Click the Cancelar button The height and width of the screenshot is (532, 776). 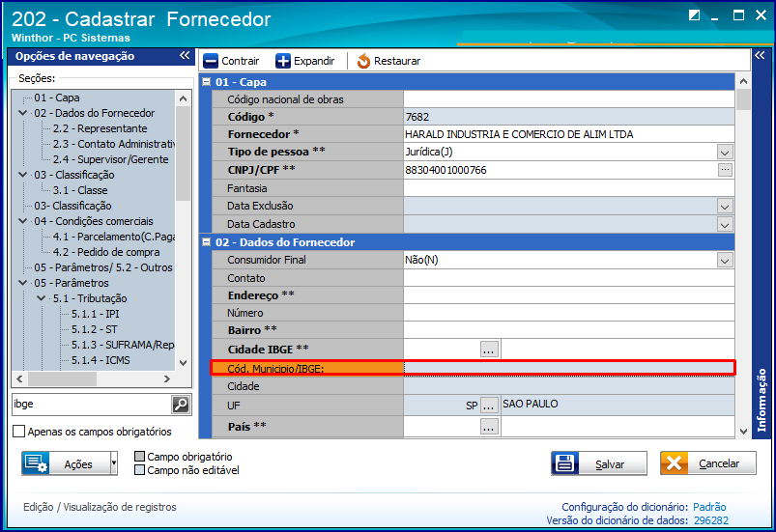point(708,463)
